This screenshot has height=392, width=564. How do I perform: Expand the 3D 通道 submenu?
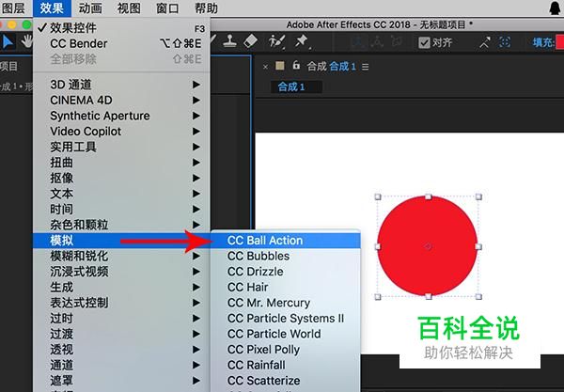tap(121, 85)
